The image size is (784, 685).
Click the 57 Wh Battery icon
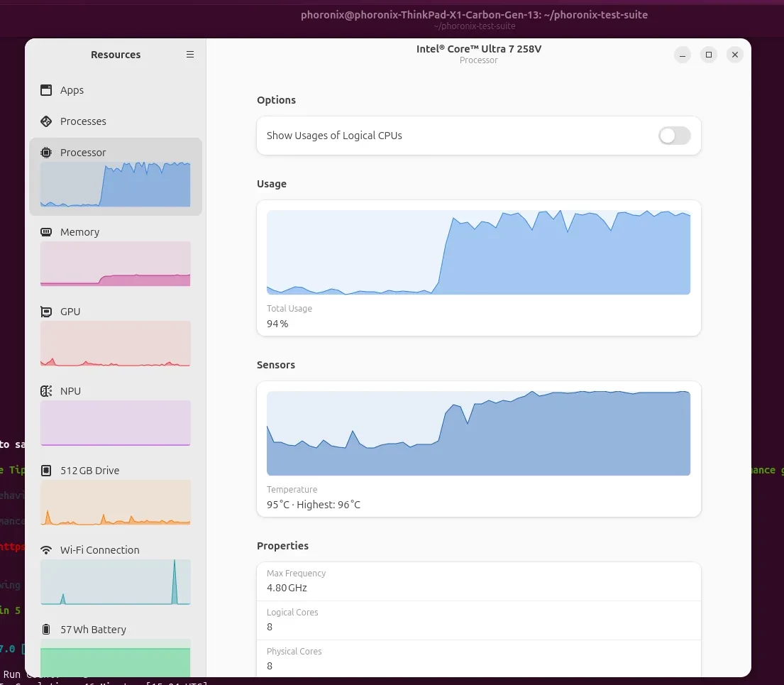point(46,630)
